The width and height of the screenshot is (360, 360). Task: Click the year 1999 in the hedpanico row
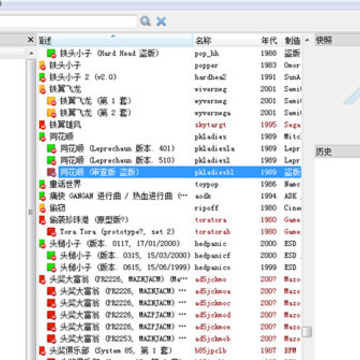[x=268, y=268]
